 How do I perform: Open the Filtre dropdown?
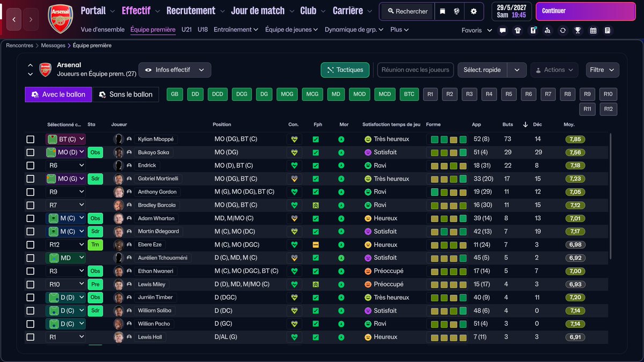[x=603, y=70]
